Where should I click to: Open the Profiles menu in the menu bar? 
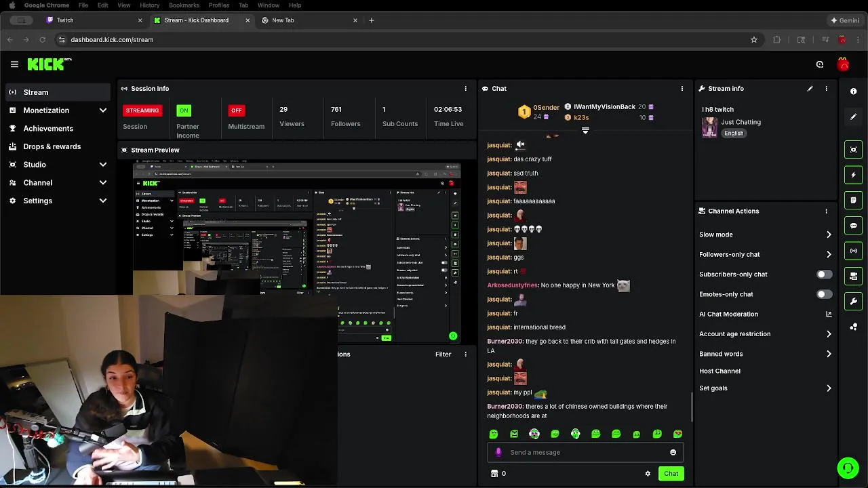[218, 5]
